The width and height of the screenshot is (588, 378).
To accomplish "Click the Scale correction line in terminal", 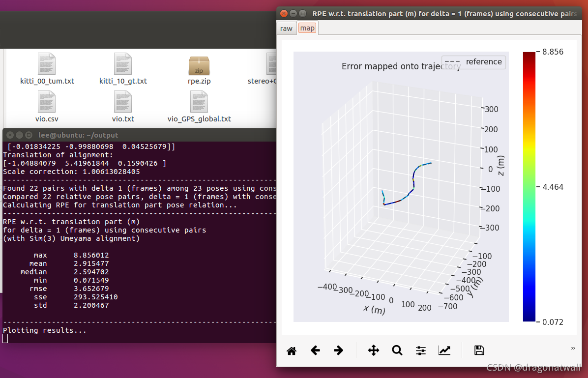I will pos(71,172).
